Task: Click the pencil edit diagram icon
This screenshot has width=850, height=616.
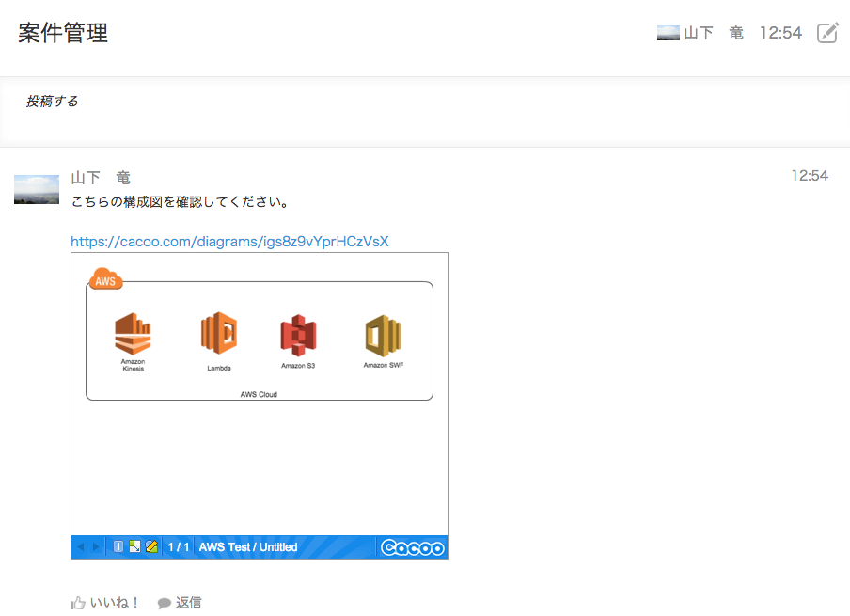Action: pos(151,546)
